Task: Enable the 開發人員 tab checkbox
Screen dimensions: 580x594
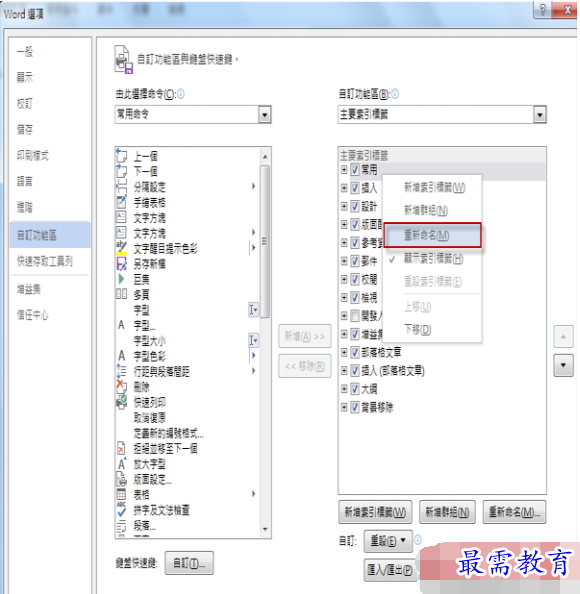Action: coord(355,316)
